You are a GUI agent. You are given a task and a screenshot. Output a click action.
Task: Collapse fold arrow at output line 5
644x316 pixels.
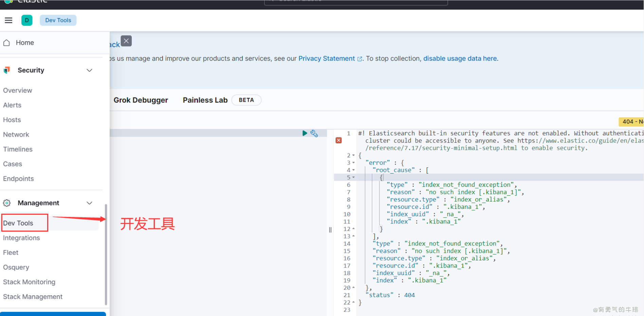(353, 177)
